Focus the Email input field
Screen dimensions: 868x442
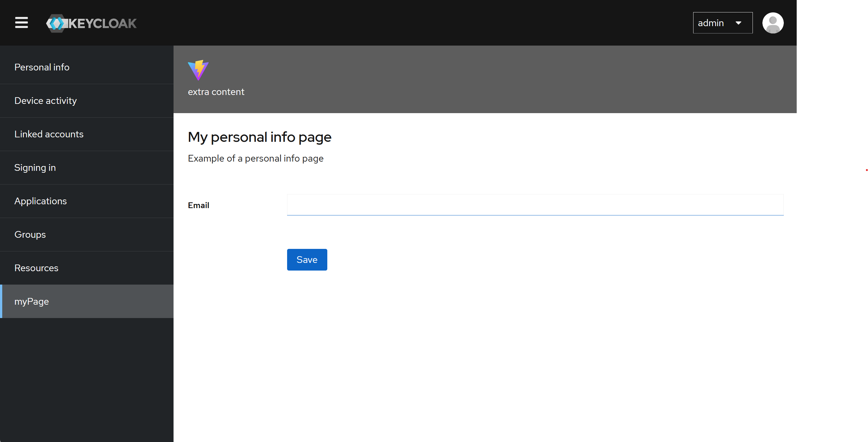535,205
